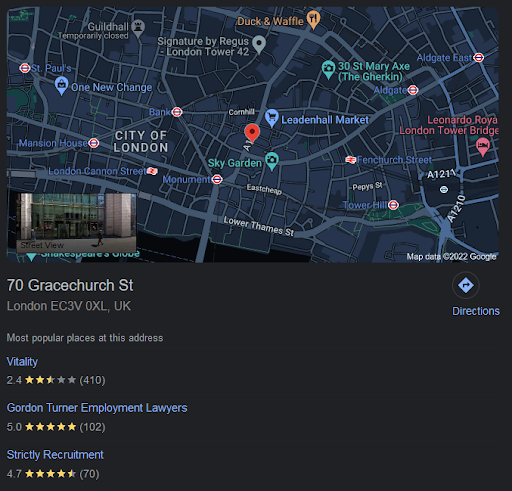Select the Aldgate East station icon

click(x=479, y=58)
